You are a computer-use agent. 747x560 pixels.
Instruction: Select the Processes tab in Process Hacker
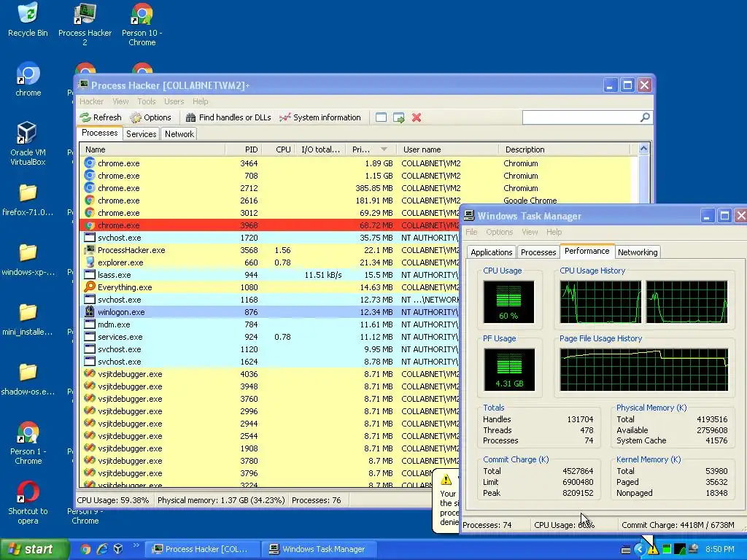tap(99, 133)
